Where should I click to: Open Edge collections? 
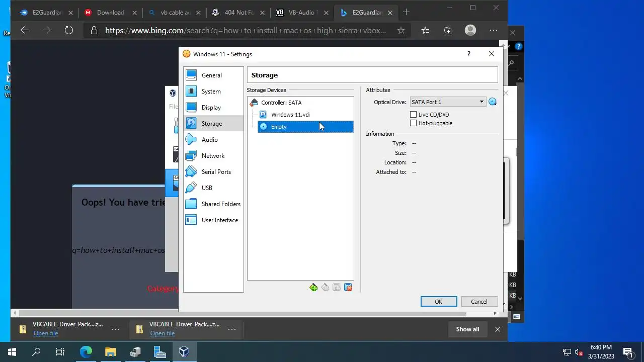[448, 31]
